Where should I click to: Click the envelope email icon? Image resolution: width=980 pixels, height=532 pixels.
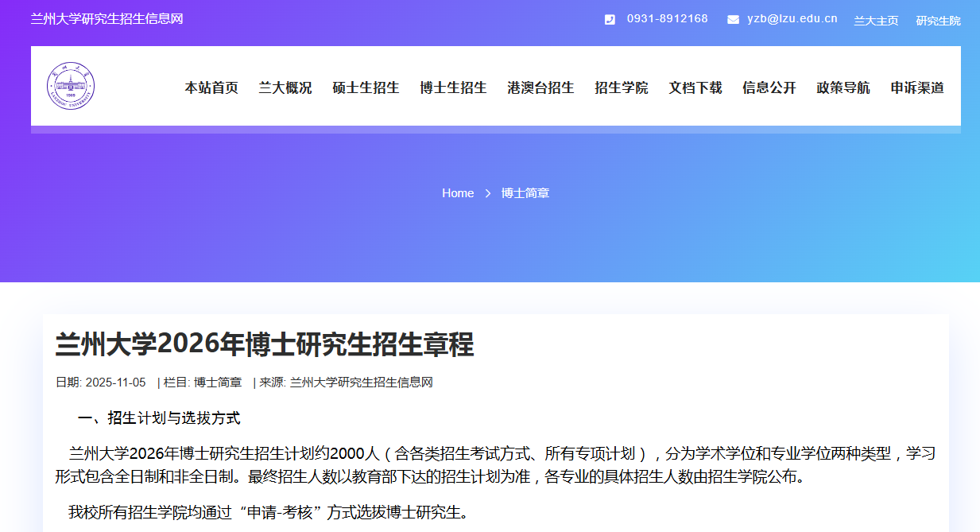click(733, 20)
